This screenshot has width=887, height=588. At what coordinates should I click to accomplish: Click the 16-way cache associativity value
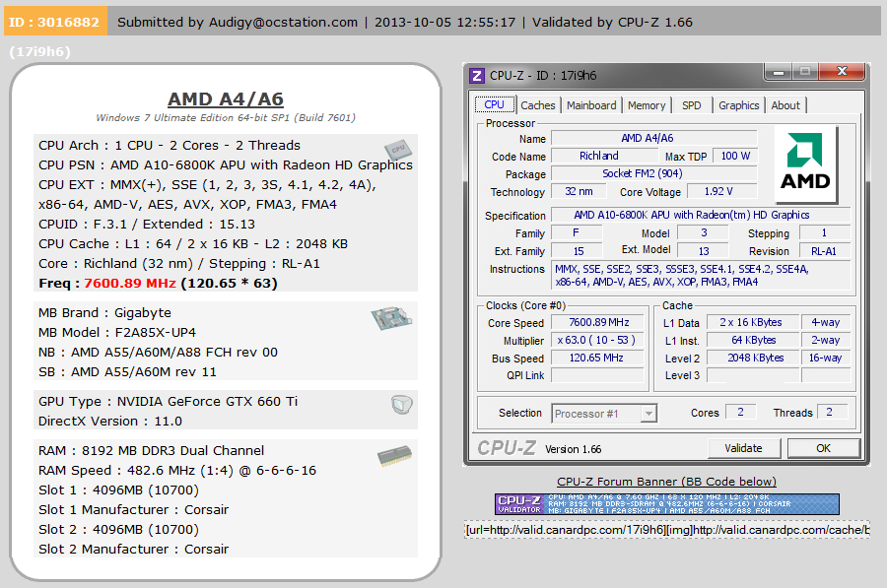(x=826, y=358)
